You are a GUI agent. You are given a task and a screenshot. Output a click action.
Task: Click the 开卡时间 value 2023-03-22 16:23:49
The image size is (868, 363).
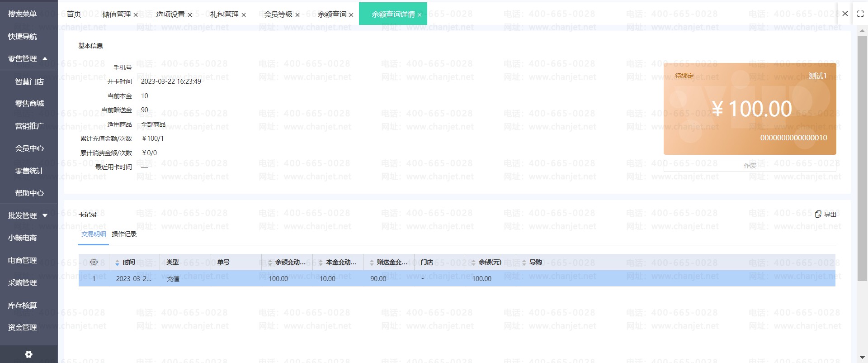(171, 81)
